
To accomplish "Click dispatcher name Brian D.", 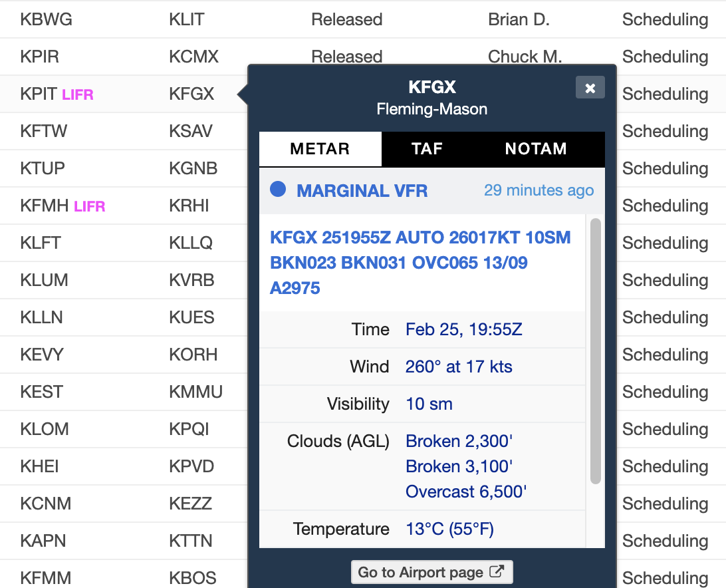I will tap(519, 19).
